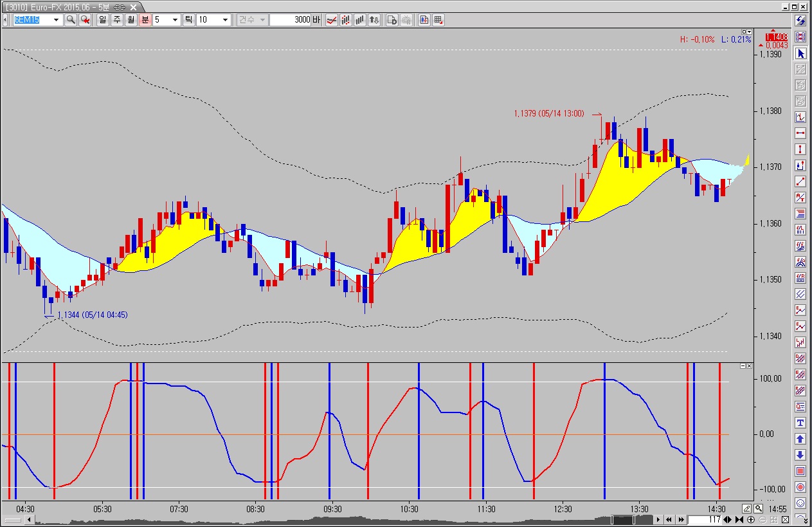Toggle the minute (분) period button

pyautogui.click(x=145, y=20)
